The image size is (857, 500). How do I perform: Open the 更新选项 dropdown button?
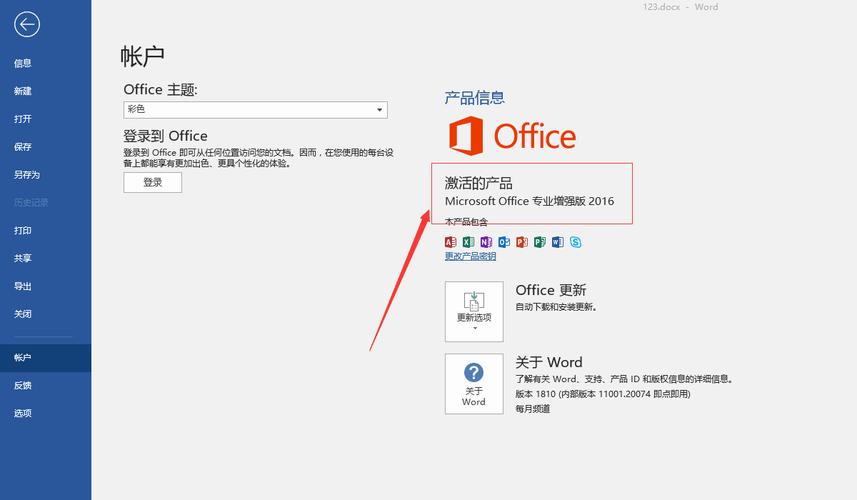tap(474, 311)
